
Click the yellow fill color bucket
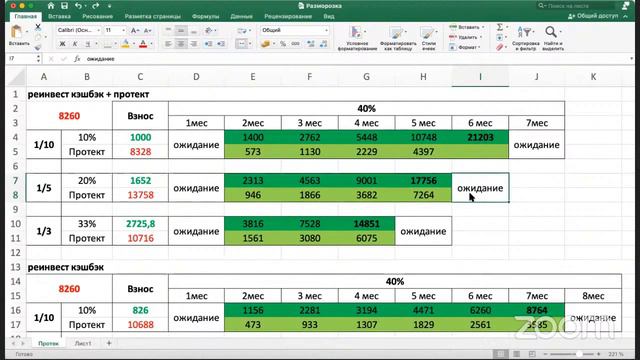[x=126, y=44]
